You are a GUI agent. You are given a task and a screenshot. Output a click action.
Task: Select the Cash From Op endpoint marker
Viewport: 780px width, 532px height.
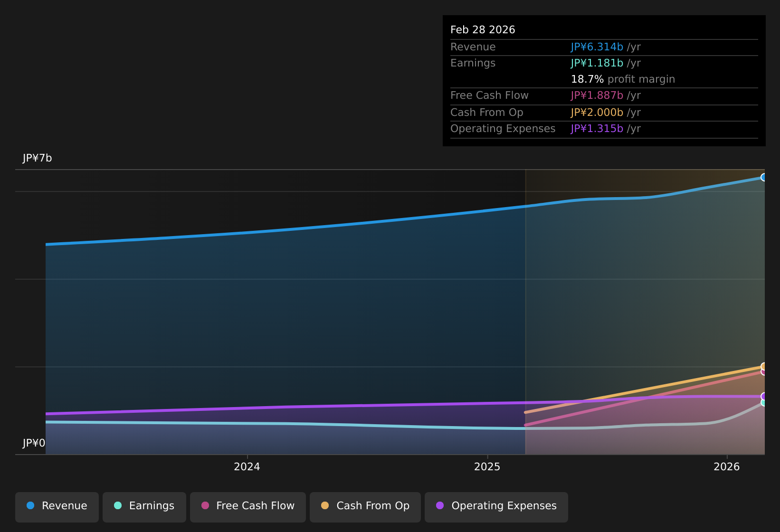[x=764, y=366]
